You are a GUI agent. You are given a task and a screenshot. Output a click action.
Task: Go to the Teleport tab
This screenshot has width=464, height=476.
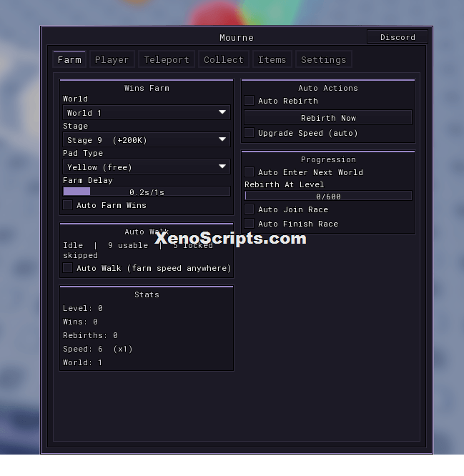(167, 59)
